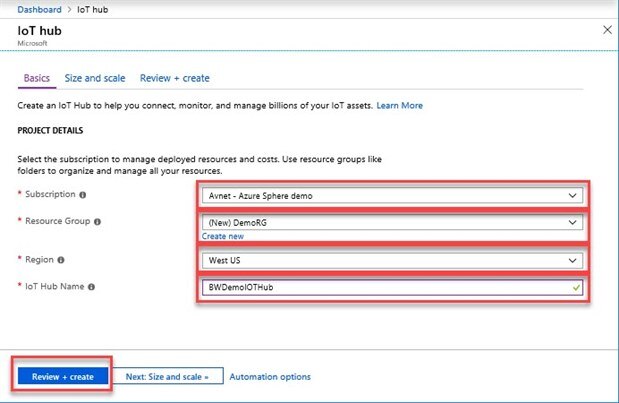Click the Region field label
The width and height of the screenshot is (619, 403).
pos(39,260)
